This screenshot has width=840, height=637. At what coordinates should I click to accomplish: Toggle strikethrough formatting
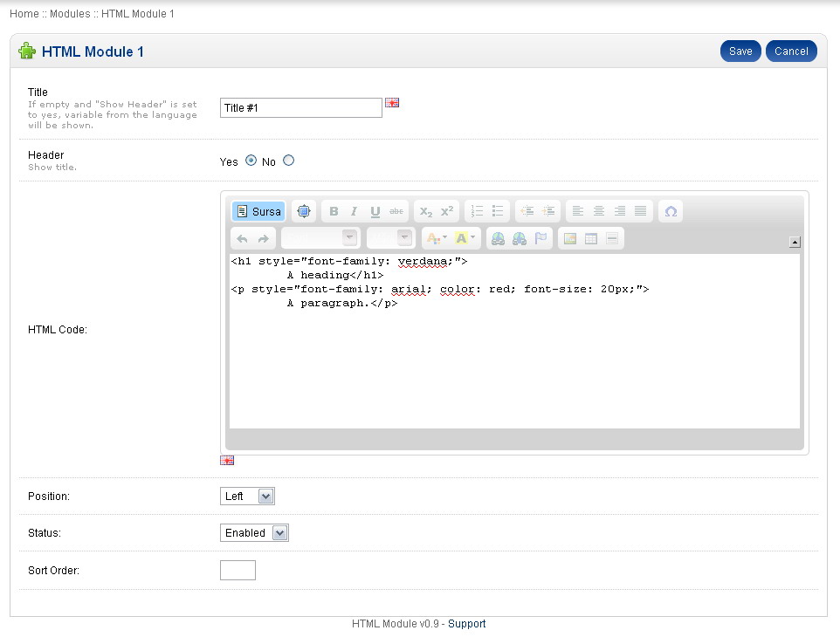396,211
